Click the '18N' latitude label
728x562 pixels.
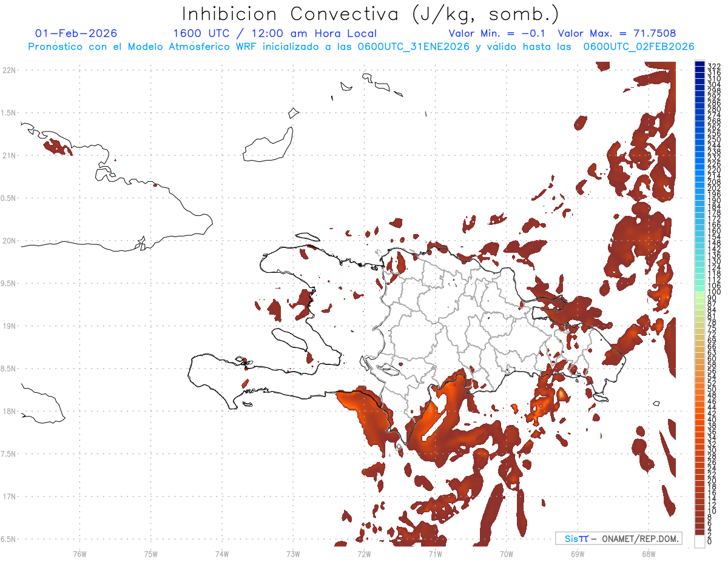[x=10, y=411]
